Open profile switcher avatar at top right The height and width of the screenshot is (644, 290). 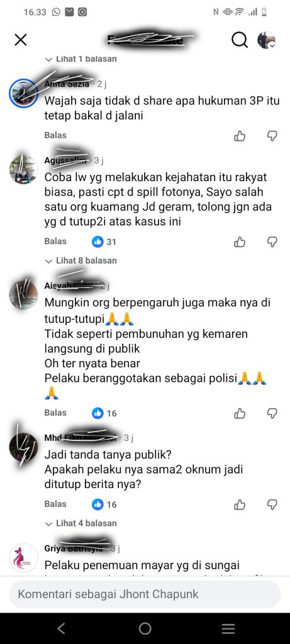point(266,40)
